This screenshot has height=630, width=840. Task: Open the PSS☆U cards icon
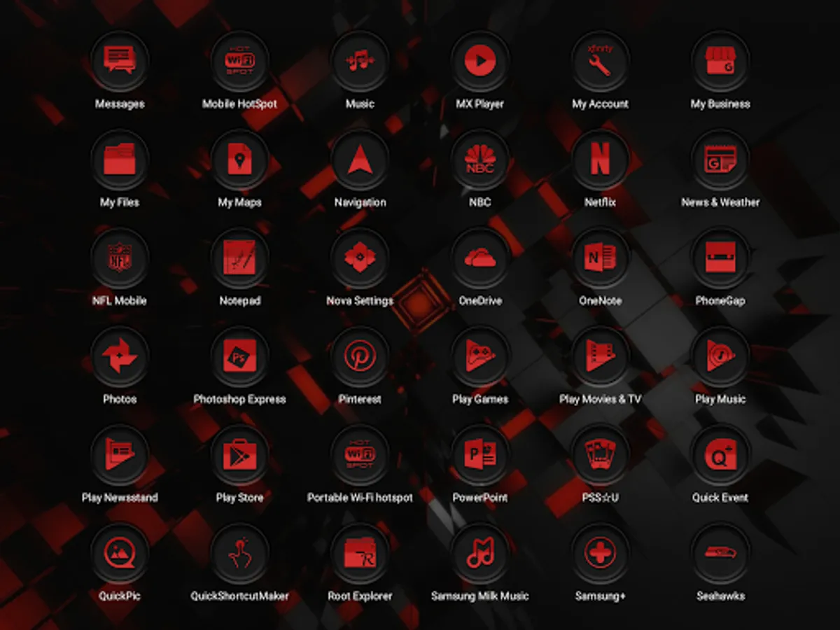coord(600,455)
